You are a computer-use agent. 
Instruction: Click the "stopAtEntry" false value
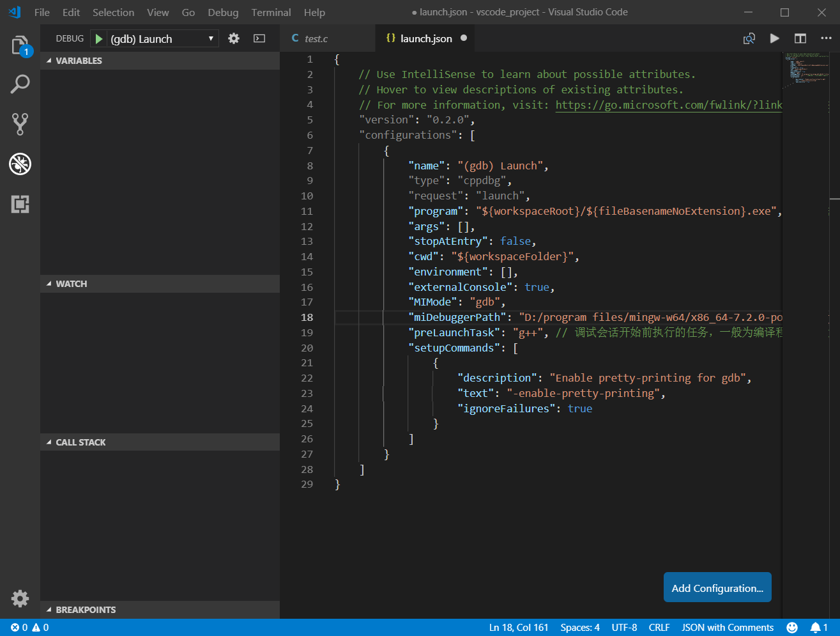(x=515, y=241)
